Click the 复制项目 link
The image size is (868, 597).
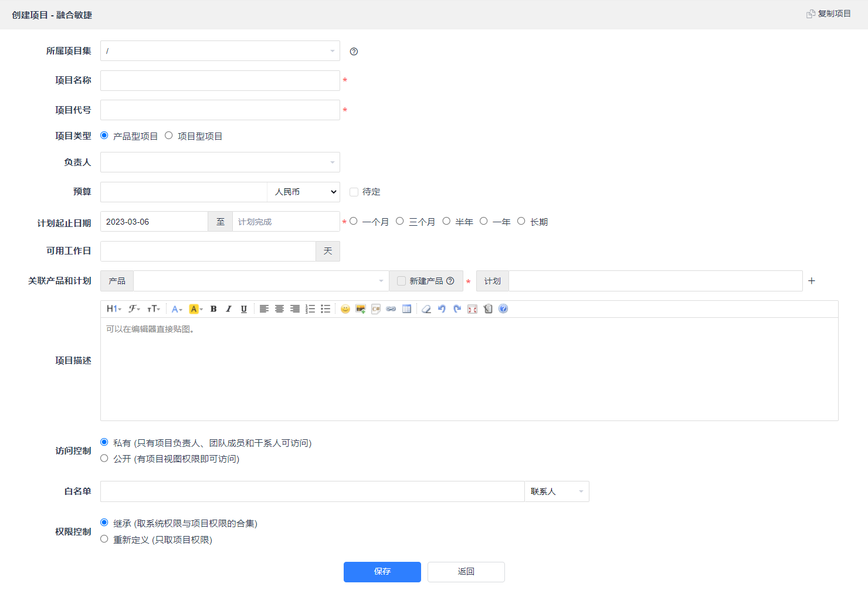point(829,13)
